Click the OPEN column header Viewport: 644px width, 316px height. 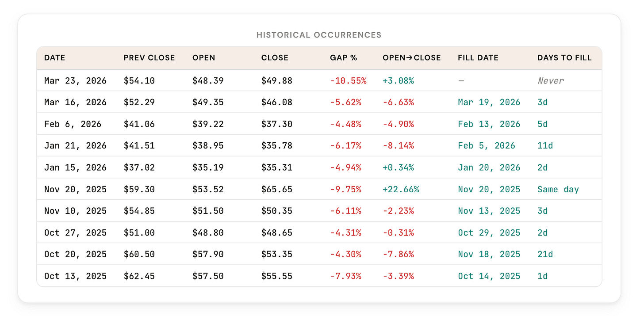point(203,57)
